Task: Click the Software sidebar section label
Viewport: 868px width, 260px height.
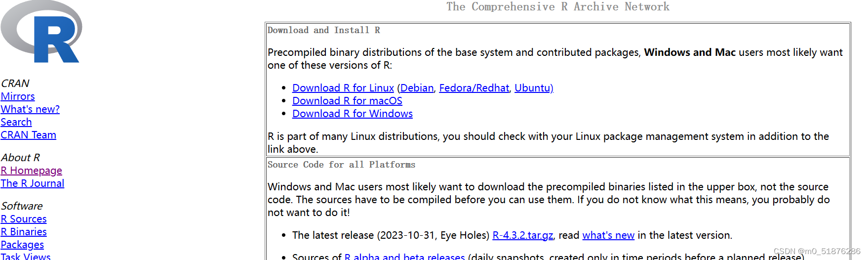Action: (22, 206)
